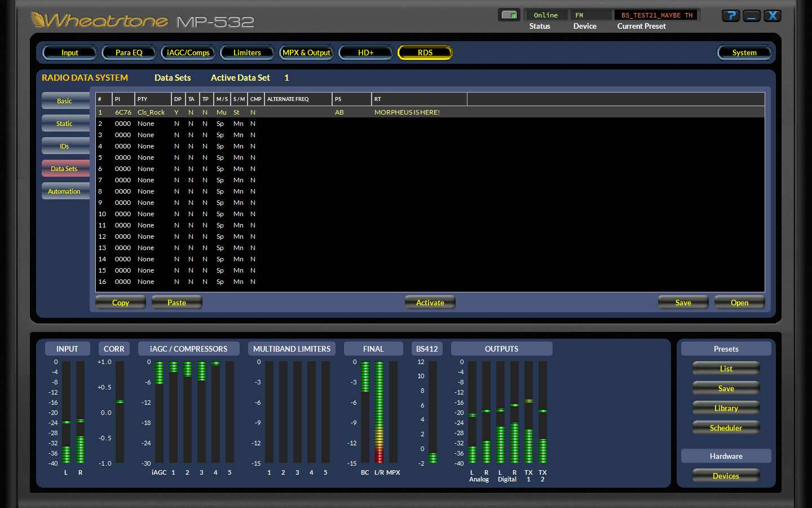Click the MULTIBAND LIMITERS header
The width and height of the screenshot is (812, 508).
pos(292,349)
